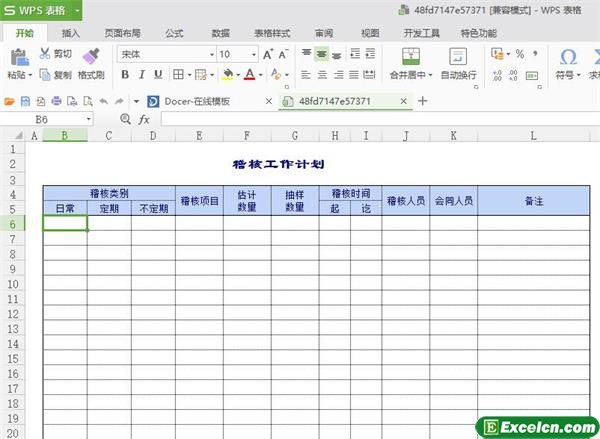Click the Format Painter (格式刷) brush icon
Viewport: 600px width, 439px height.
tap(91, 55)
